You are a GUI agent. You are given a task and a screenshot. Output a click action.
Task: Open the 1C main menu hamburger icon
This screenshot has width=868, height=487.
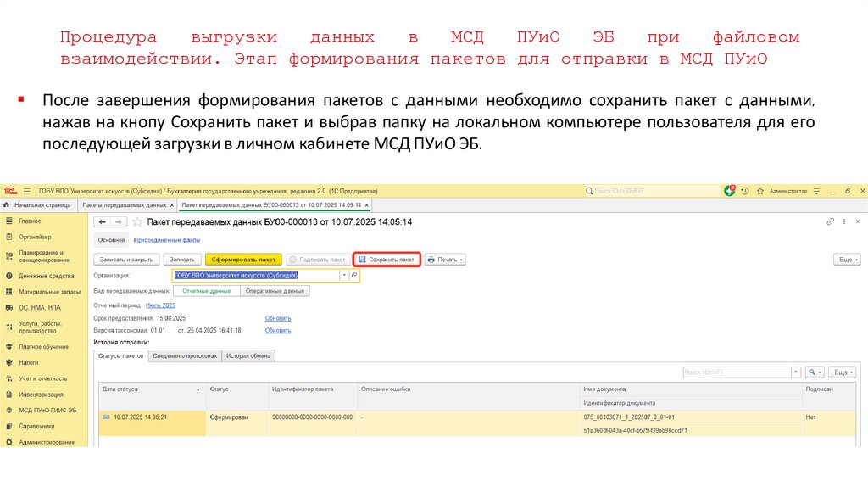26,191
